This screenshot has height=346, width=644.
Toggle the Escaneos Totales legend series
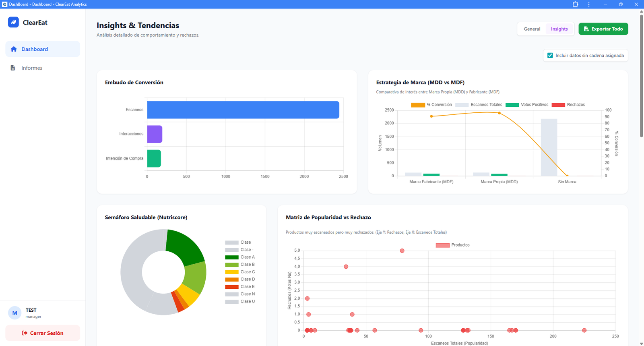(479, 105)
